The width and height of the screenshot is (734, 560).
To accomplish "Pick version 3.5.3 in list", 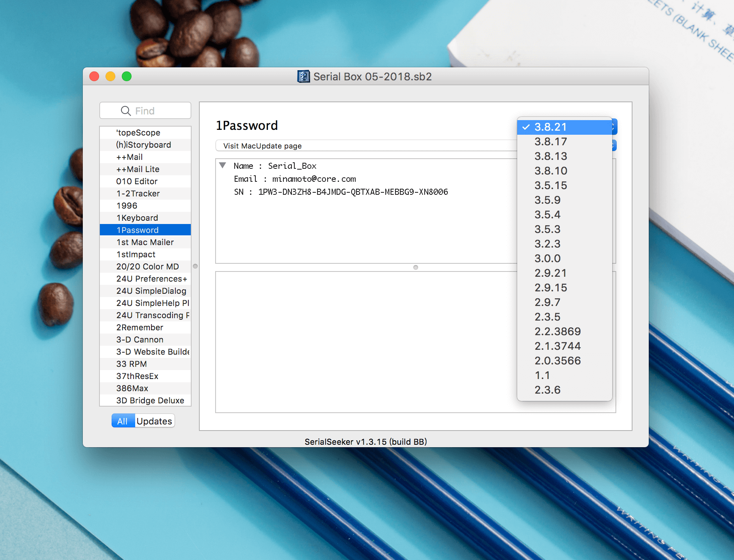I will [564, 229].
